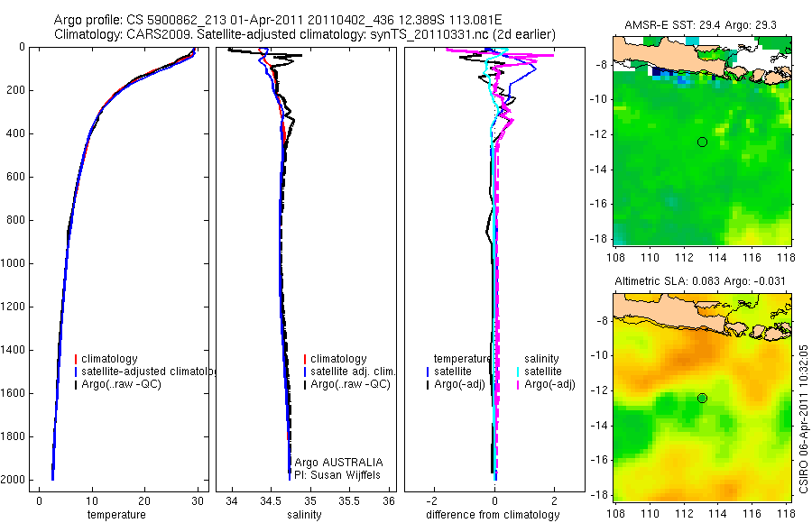Click the temperature x-axis label

pos(116,515)
